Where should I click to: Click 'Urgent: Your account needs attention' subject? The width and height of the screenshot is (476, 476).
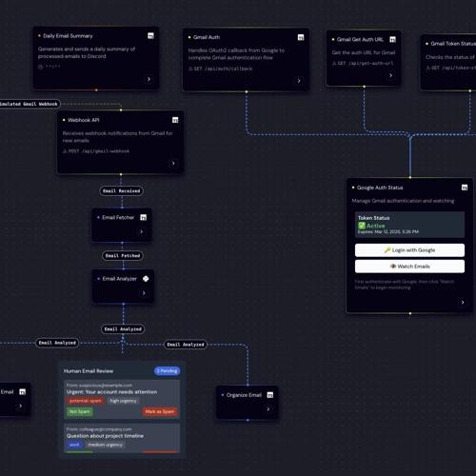(111, 392)
